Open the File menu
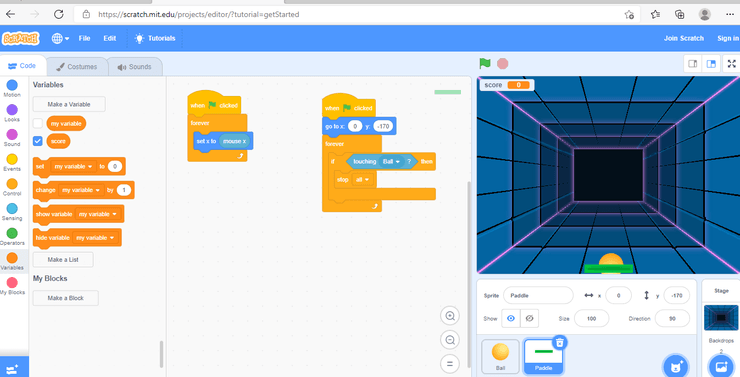740x377 pixels. click(x=84, y=38)
